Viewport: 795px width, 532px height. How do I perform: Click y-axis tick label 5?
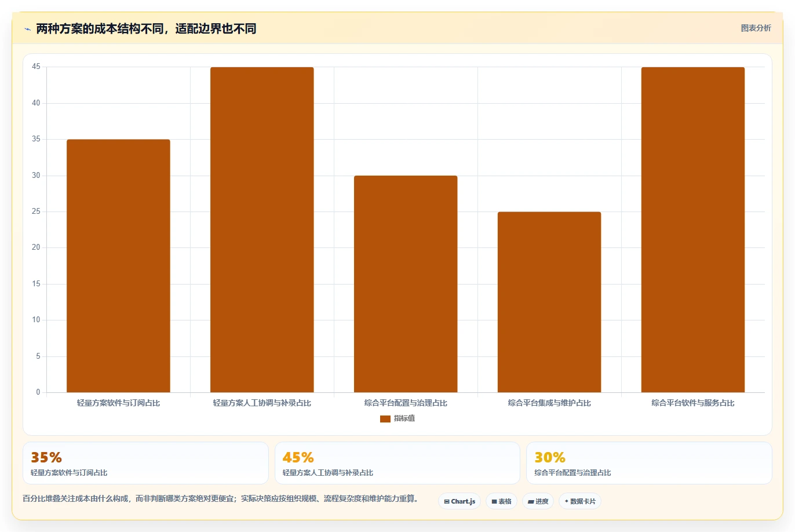click(x=38, y=356)
